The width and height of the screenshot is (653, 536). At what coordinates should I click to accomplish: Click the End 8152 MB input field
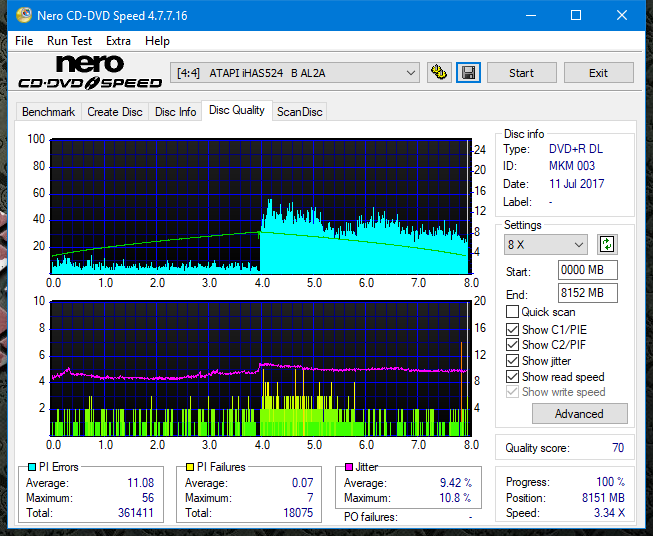tap(587, 293)
